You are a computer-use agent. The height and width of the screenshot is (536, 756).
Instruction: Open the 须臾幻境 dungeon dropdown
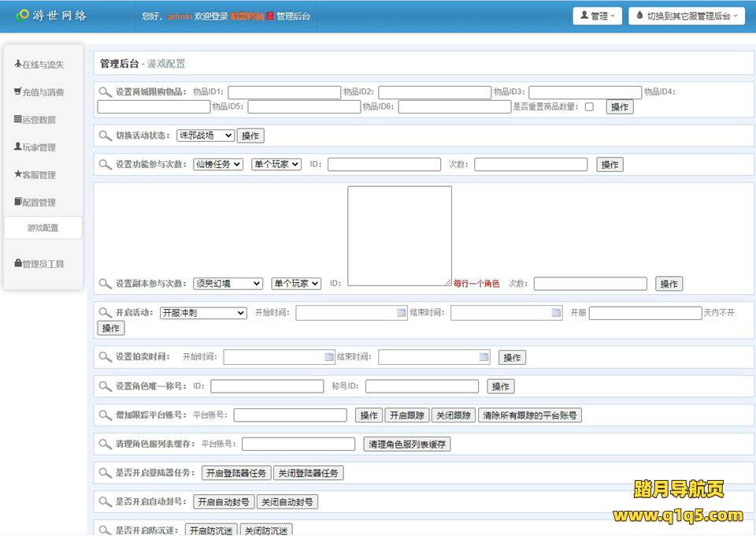click(x=228, y=283)
